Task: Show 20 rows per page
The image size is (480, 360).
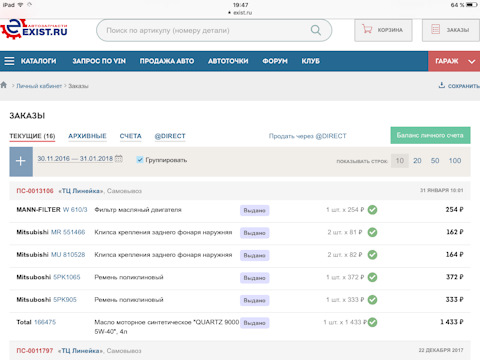Action: [x=417, y=161]
